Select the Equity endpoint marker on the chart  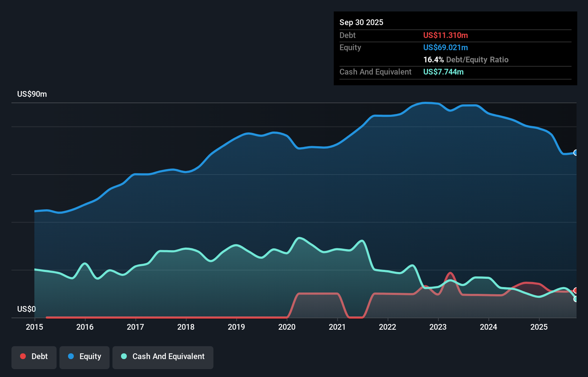(x=576, y=153)
